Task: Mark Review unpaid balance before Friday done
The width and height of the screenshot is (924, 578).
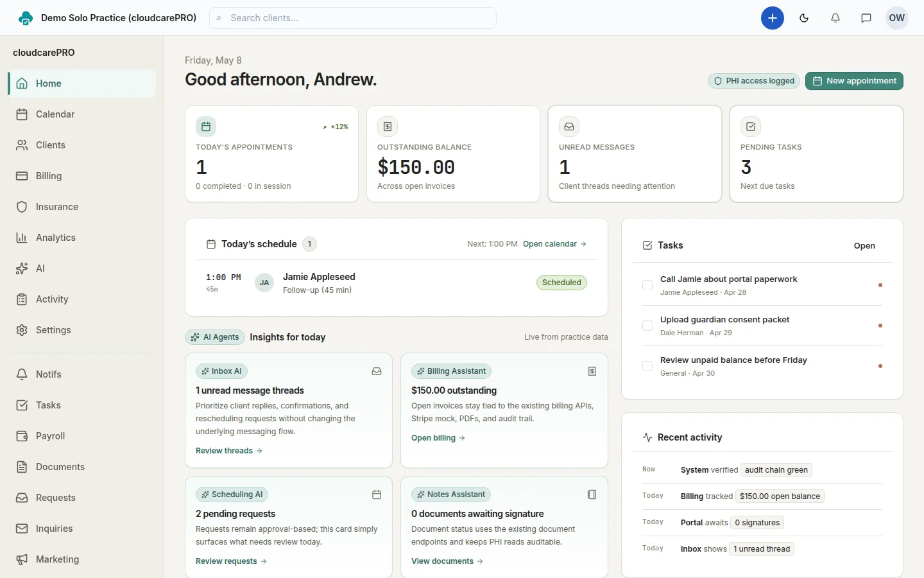Action: [647, 366]
